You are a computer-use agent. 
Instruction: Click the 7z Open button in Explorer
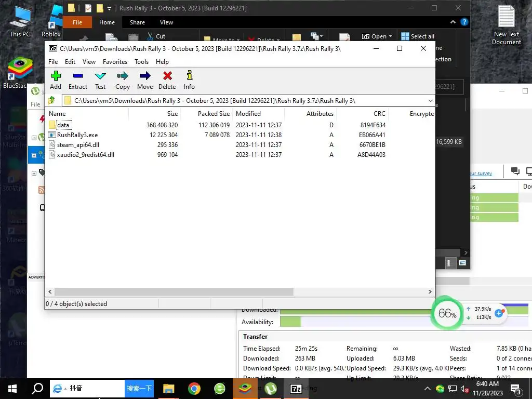[x=377, y=36]
